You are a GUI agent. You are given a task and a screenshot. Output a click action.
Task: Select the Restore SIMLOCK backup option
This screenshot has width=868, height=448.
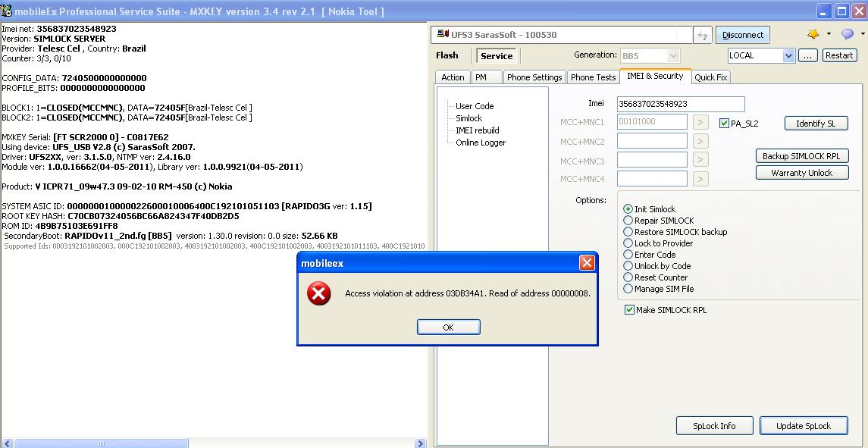click(x=628, y=232)
